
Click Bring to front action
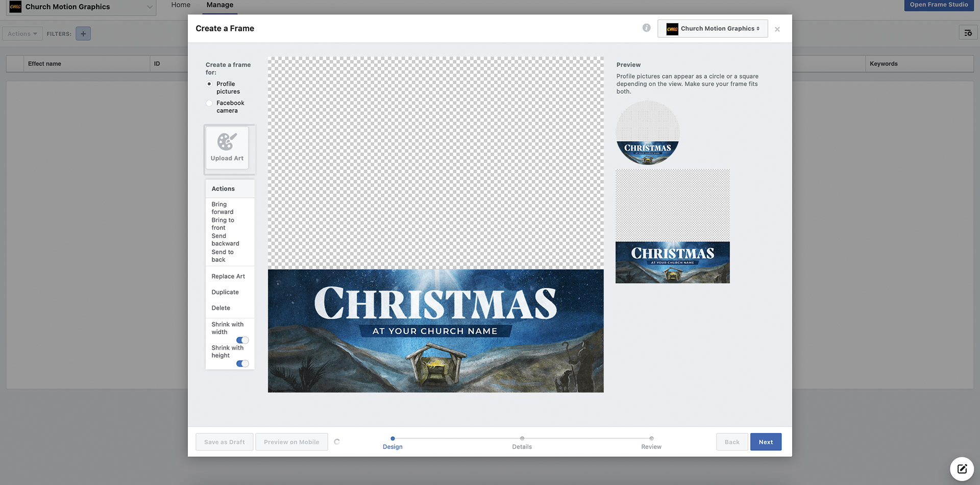pyautogui.click(x=223, y=224)
